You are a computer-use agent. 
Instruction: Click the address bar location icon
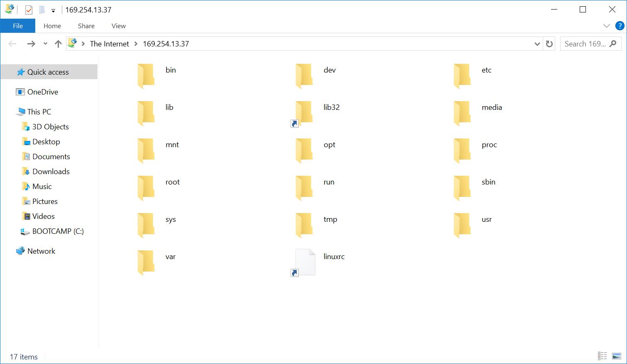click(73, 43)
